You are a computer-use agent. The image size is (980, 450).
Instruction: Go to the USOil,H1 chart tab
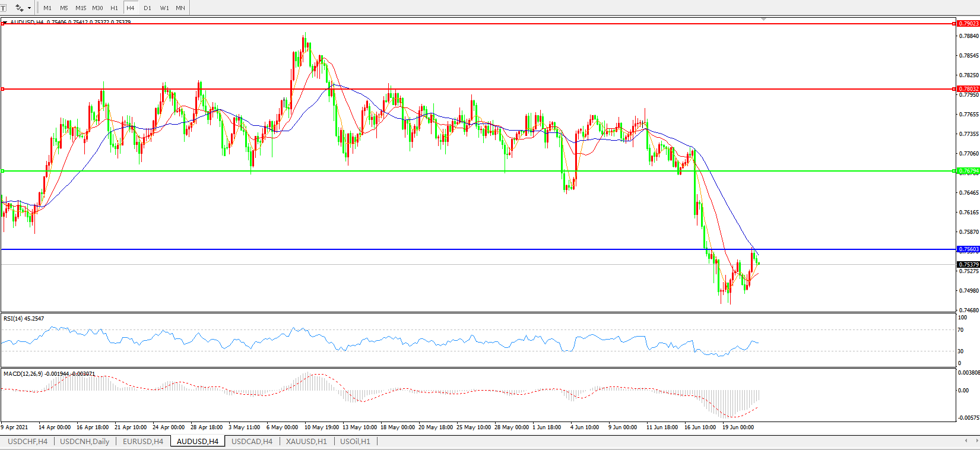pyautogui.click(x=355, y=442)
